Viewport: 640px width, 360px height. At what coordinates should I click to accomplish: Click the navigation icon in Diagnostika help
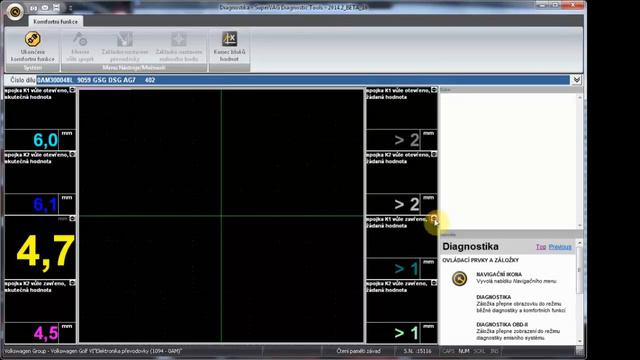[460, 278]
